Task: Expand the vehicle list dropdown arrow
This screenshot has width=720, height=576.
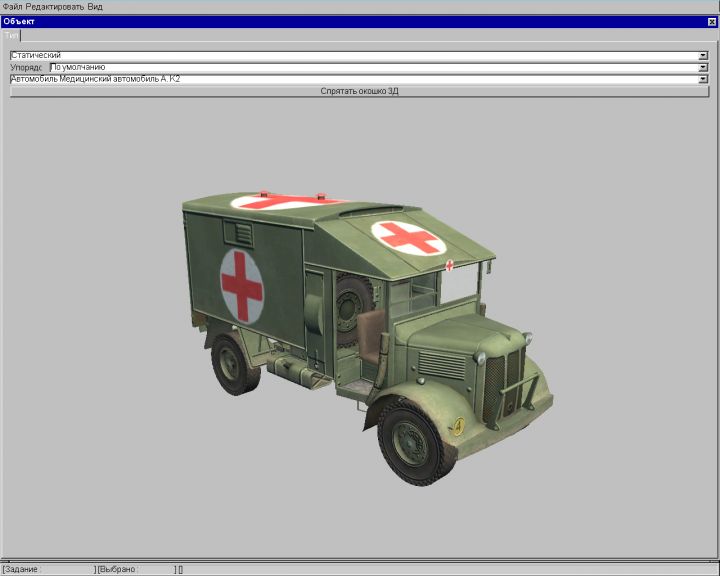Action: click(x=703, y=78)
